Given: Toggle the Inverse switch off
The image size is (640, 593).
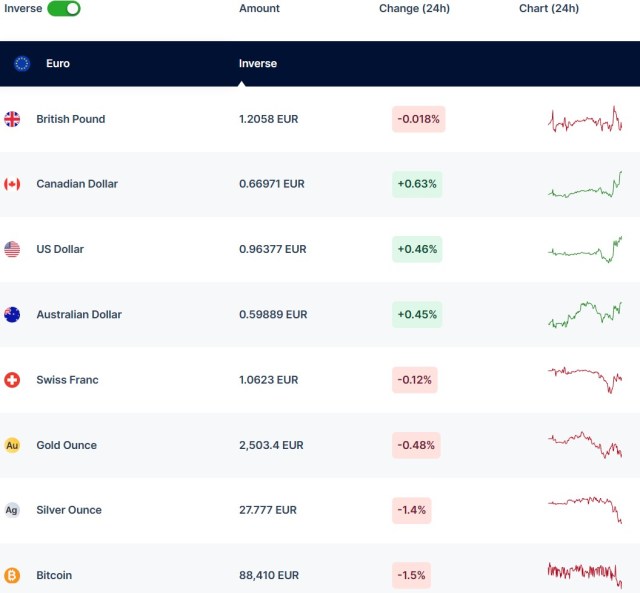Looking at the screenshot, I should tap(64, 8).
